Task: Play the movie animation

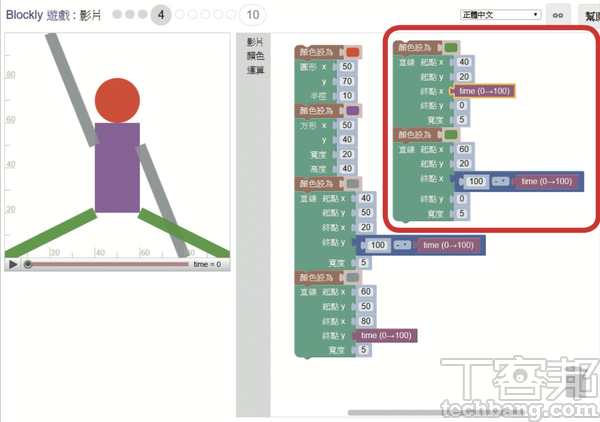Action: (13, 264)
